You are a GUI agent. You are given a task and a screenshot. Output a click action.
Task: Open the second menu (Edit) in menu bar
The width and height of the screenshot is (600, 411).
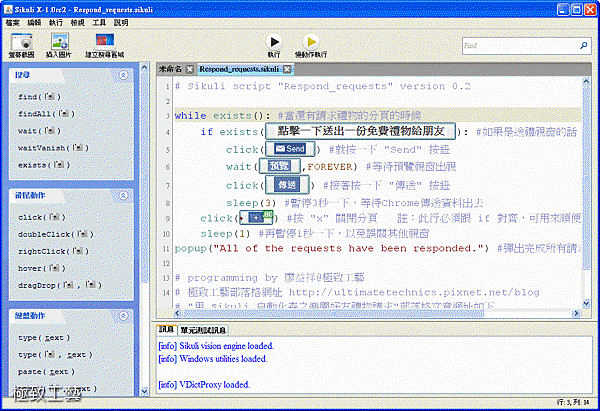tap(34, 23)
